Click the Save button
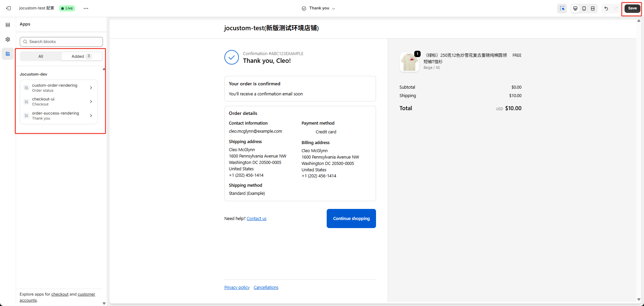 (x=632, y=8)
